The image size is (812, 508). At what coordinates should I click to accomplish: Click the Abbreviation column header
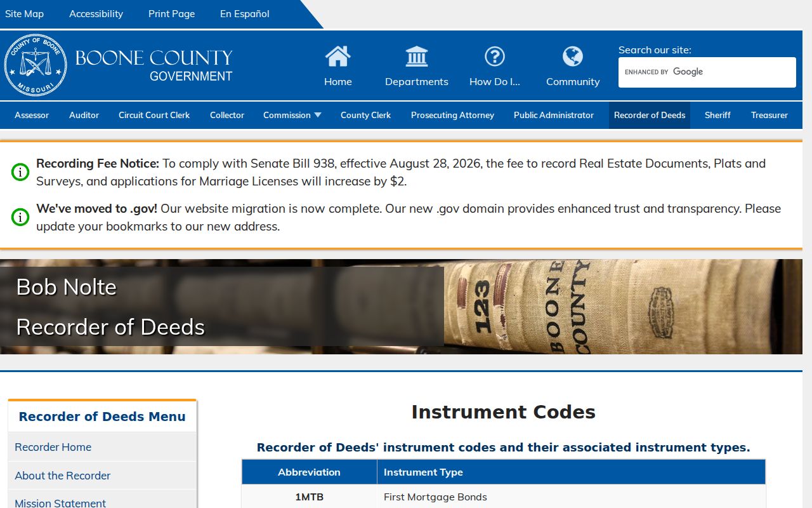pos(309,472)
